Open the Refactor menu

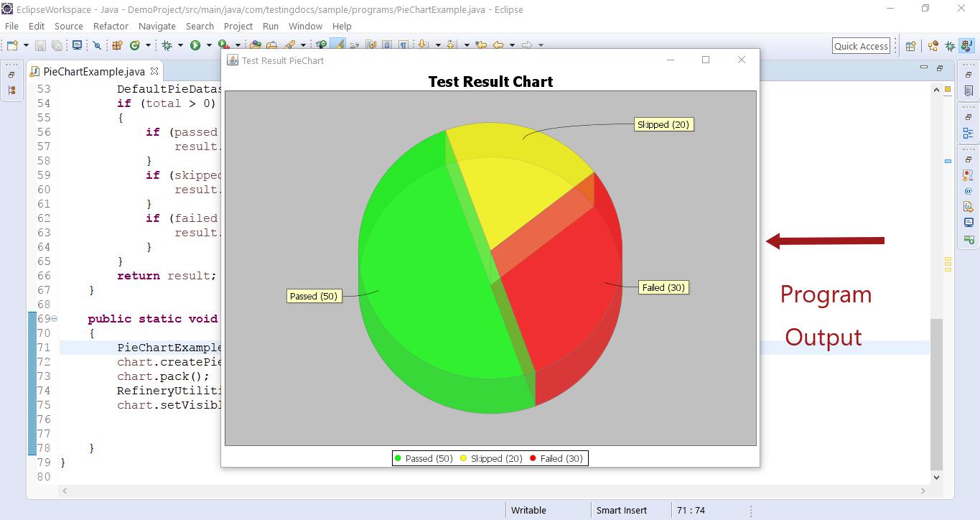(x=111, y=26)
